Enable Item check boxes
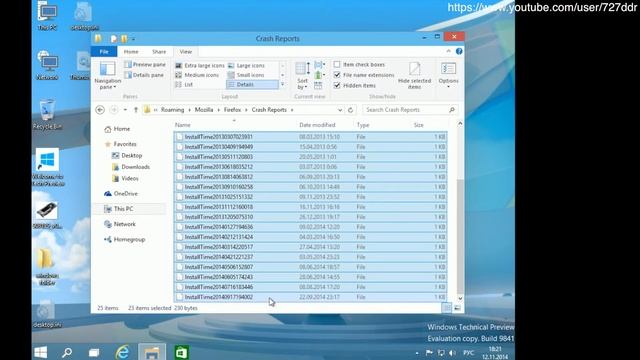The height and width of the screenshot is (360, 640). coord(337,64)
